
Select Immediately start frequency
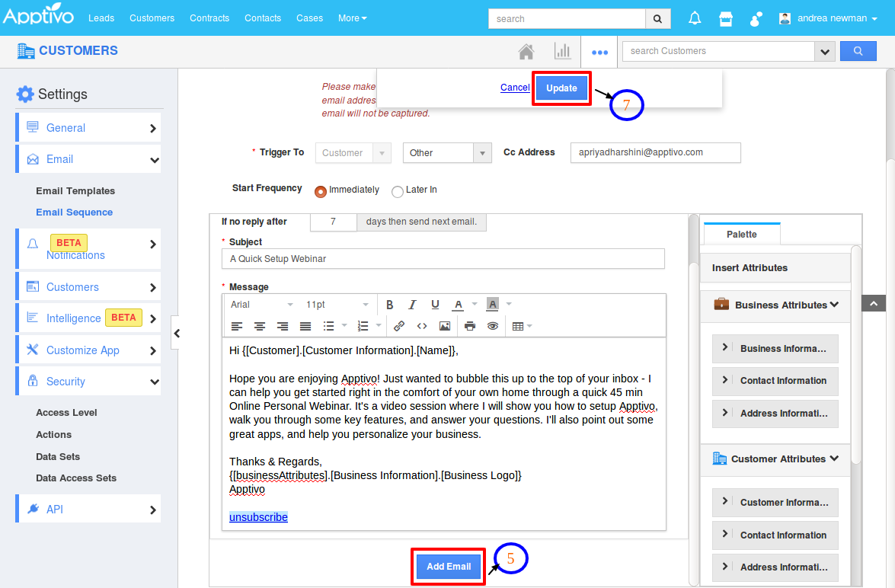click(321, 191)
